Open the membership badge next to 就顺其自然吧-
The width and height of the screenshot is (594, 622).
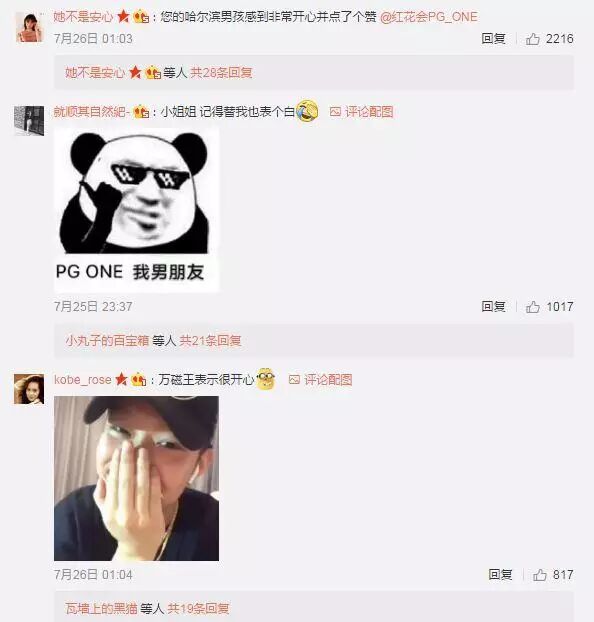(141, 112)
